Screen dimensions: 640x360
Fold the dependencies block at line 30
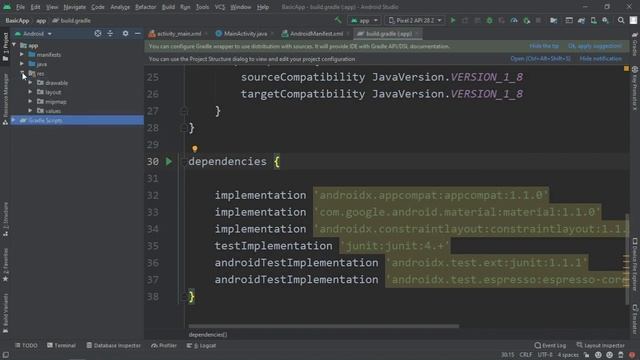click(183, 162)
